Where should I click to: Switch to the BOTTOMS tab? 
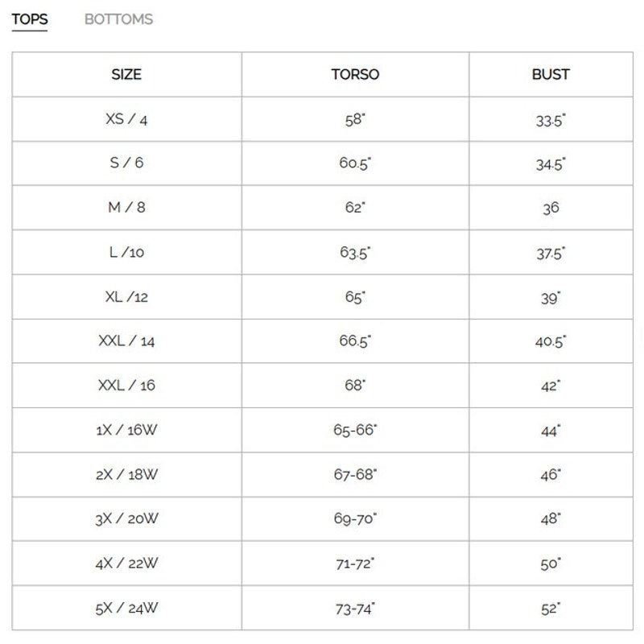click(118, 19)
